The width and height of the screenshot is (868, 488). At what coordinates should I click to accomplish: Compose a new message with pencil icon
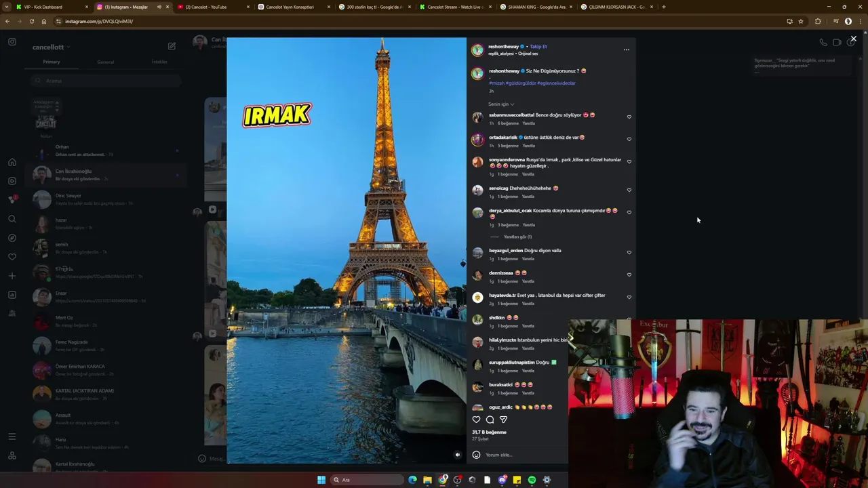tap(172, 46)
